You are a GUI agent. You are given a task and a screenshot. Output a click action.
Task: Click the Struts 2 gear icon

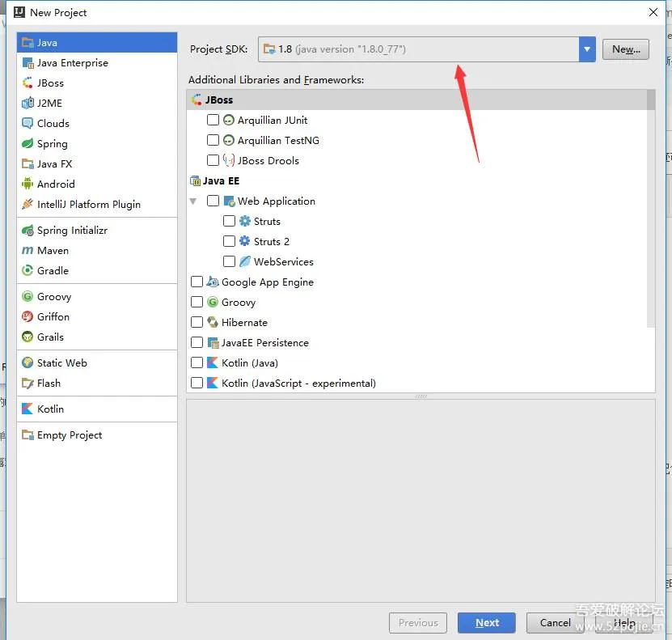pyautogui.click(x=245, y=241)
